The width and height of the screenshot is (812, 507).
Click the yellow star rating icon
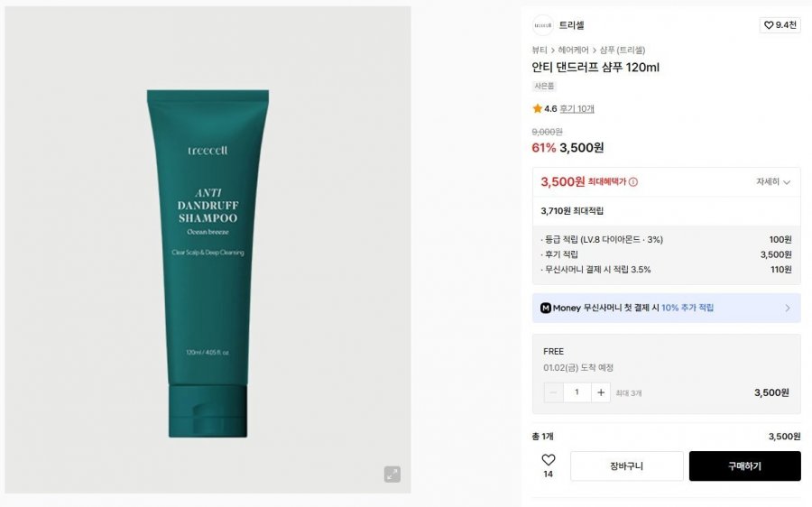click(x=537, y=108)
